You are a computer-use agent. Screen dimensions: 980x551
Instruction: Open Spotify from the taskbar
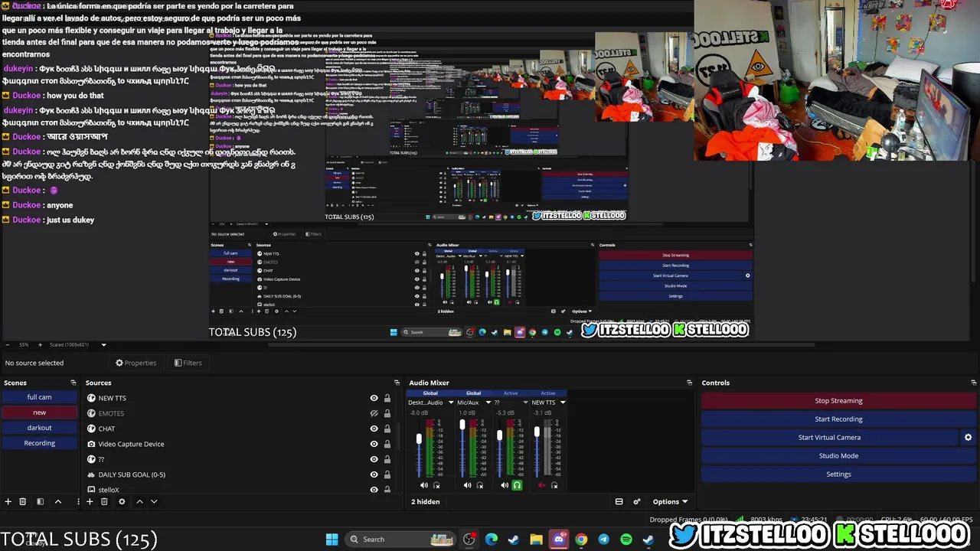click(626, 540)
